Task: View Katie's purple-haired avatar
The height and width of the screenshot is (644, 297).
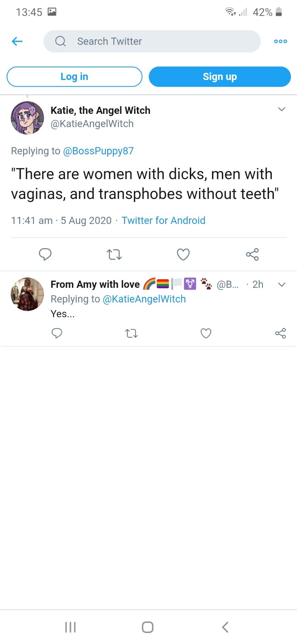Action: (x=27, y=118)
